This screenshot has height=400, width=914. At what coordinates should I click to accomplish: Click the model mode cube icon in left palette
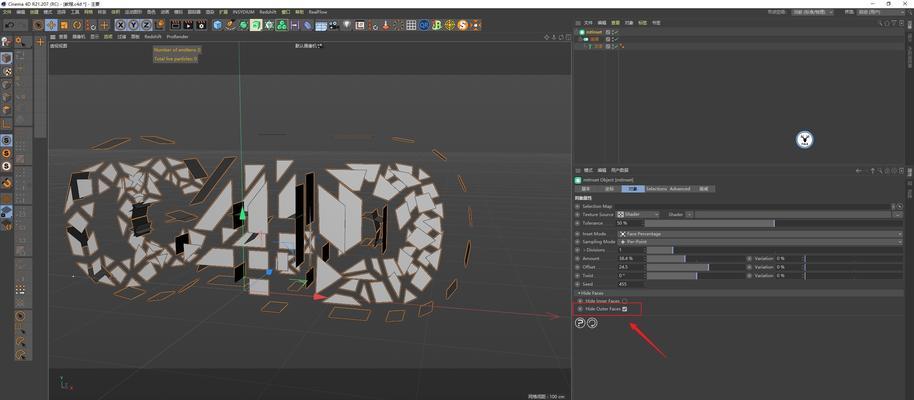click(6, 58)
